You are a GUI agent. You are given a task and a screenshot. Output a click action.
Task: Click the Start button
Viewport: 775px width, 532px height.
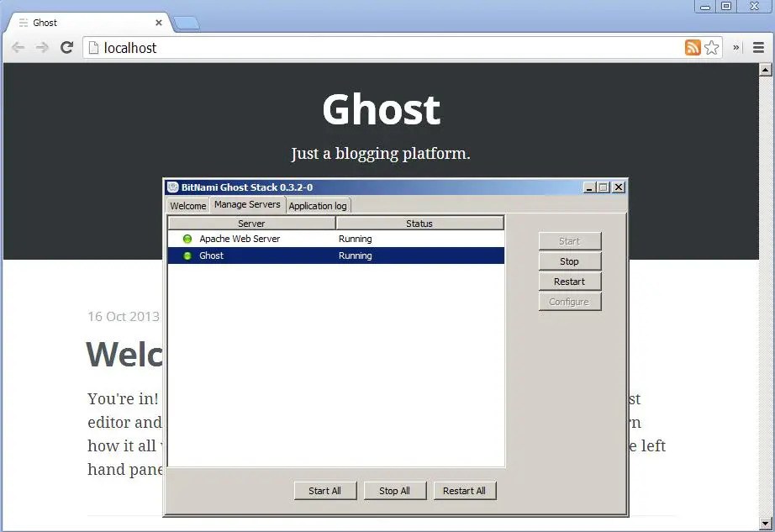[x=570, y=241]
